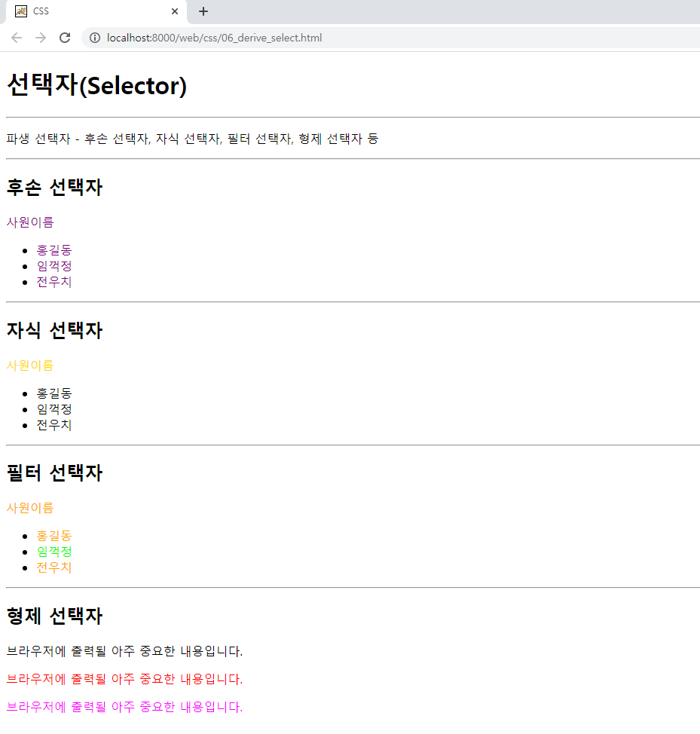The height and width of the screenshot is (734, 700).
Task: Click orange 전우치 list item
Action: coord(54,567)
